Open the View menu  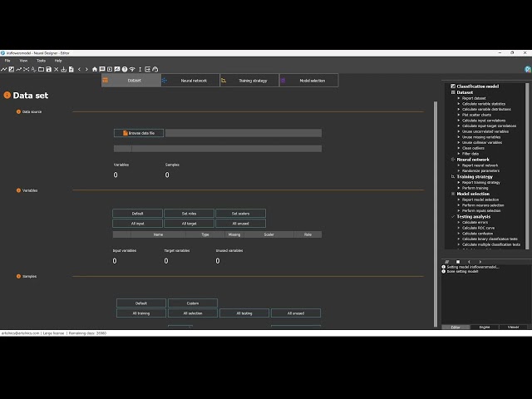point(23,61)
